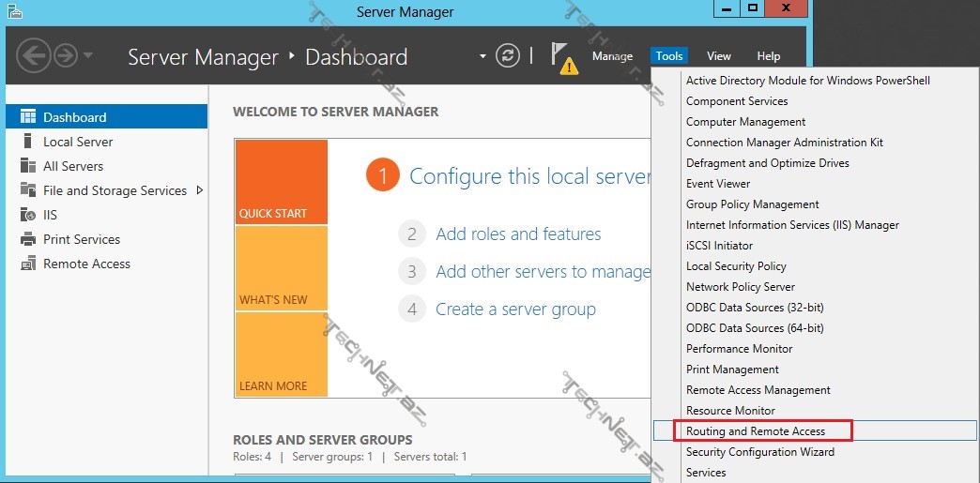Open the notifications flag with warning
This screenshot has width=980, height=483.
point(563,56)
